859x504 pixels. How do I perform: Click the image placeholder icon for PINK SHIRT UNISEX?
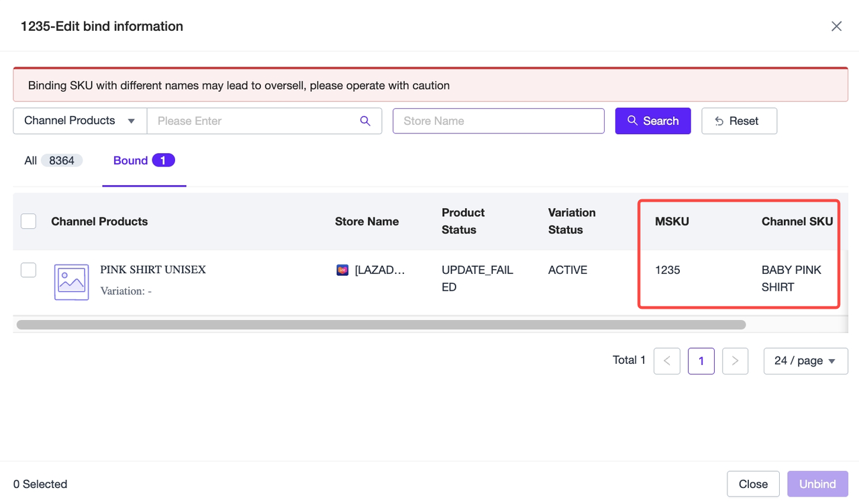[x=71, y=281]
